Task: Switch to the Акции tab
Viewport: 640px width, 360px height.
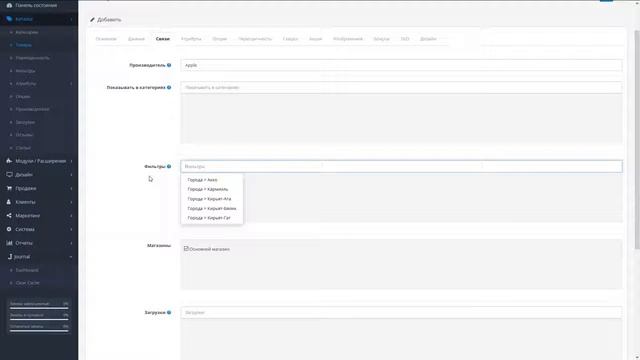Action: pos(316,39)
